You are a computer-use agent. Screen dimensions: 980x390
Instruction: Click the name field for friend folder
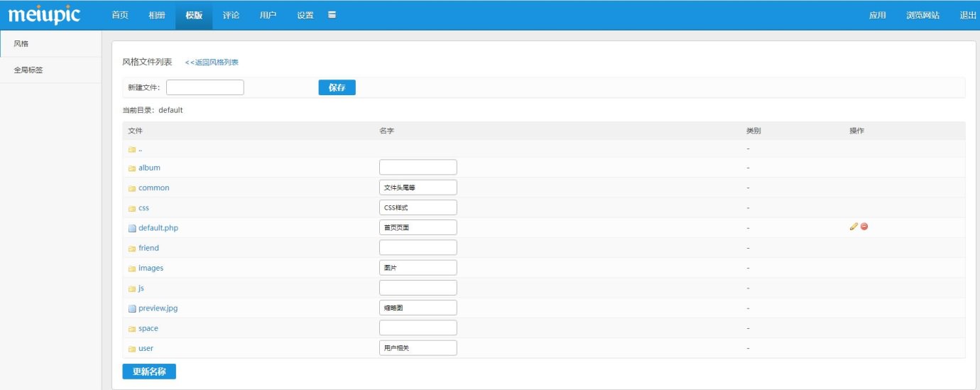[418, 248]
